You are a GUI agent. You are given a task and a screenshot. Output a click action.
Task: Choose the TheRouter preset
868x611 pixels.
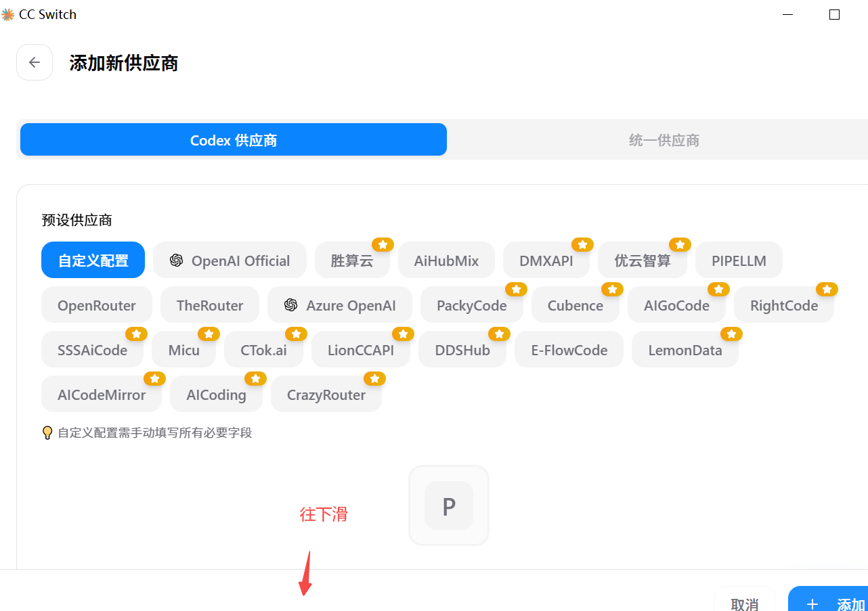210,304
